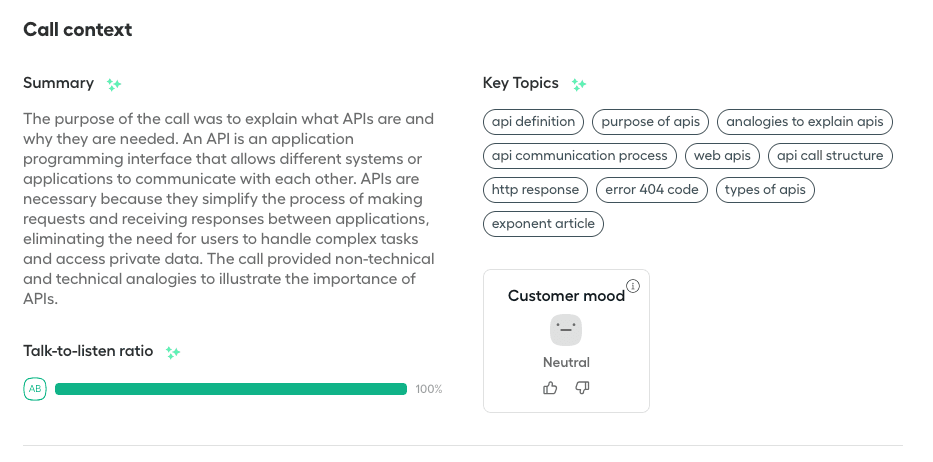933x462 pixels.
Task: Click the neutral face mood icon
Action: pyautogui.click(x=566, y=330)
